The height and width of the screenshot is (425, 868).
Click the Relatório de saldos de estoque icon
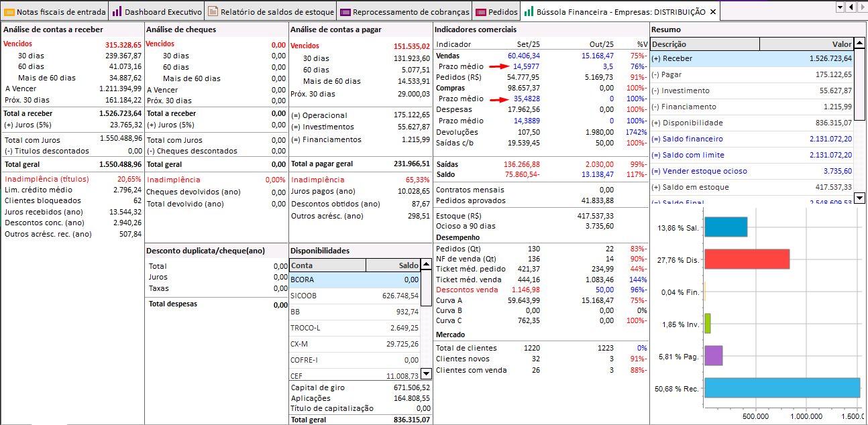tap(213, 11)
